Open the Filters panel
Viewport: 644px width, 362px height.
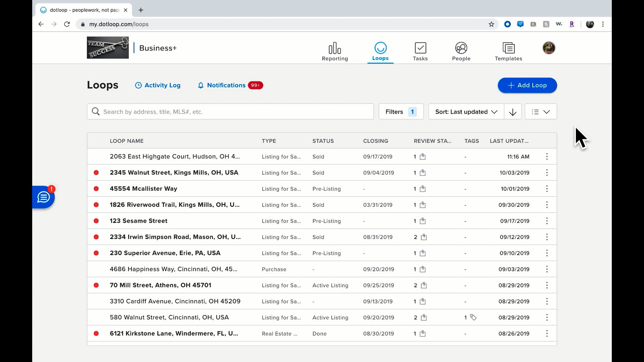tap(401, 112)
